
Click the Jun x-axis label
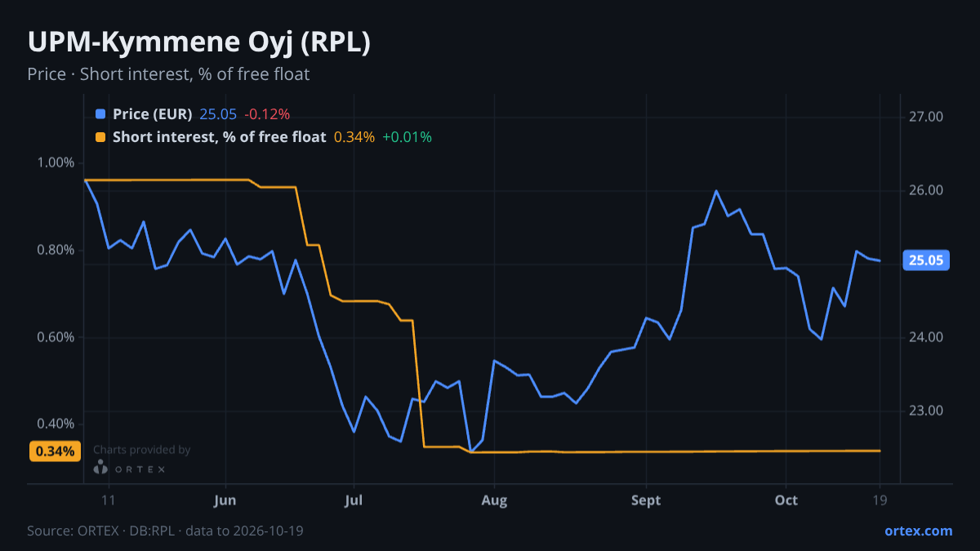click(224, 500)
